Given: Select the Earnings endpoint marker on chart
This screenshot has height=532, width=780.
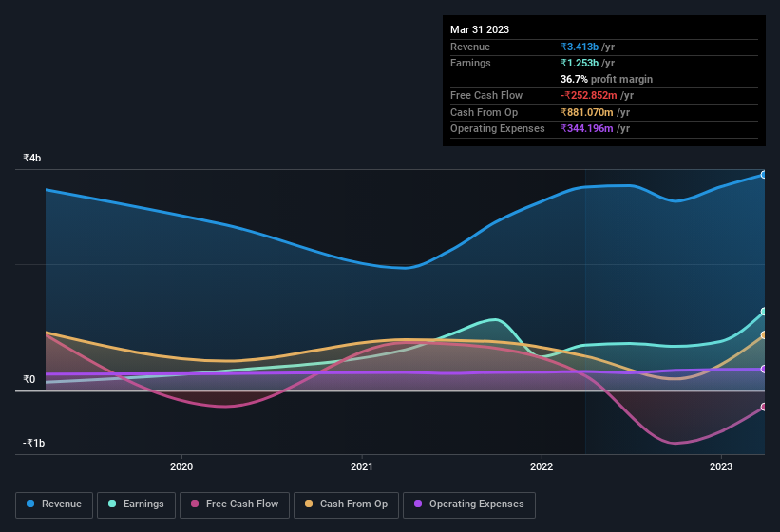Looking at the screenshot, I should click(x=763, y=312).
